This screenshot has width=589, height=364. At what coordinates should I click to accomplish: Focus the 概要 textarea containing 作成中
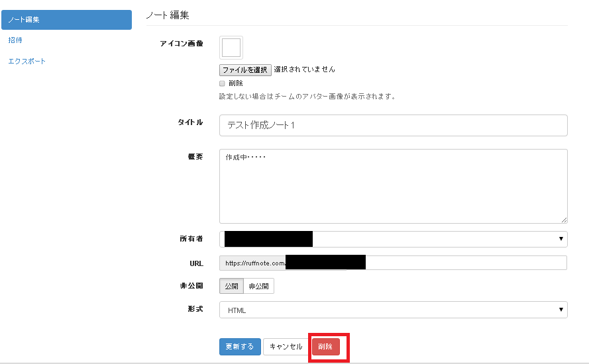click(393, 186)
